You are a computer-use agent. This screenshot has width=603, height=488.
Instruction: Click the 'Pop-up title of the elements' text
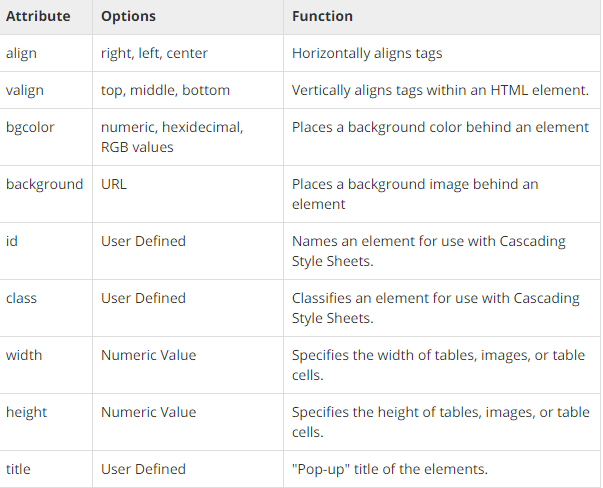point(390,469)
